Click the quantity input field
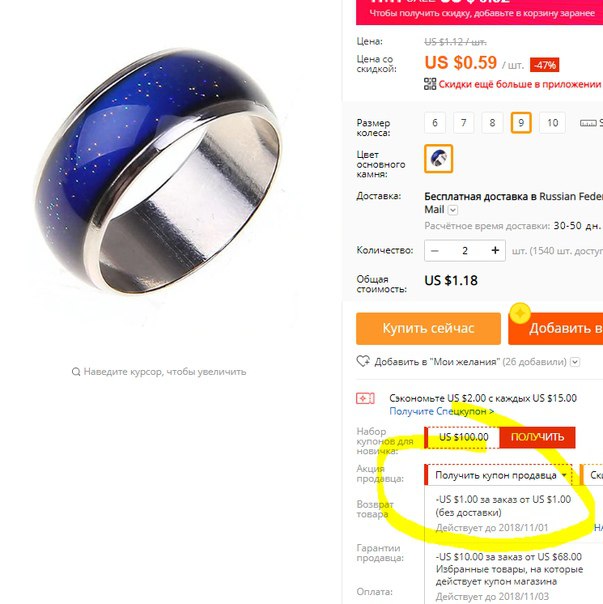This screenshot has width=603, height=604. pos(465,251)
